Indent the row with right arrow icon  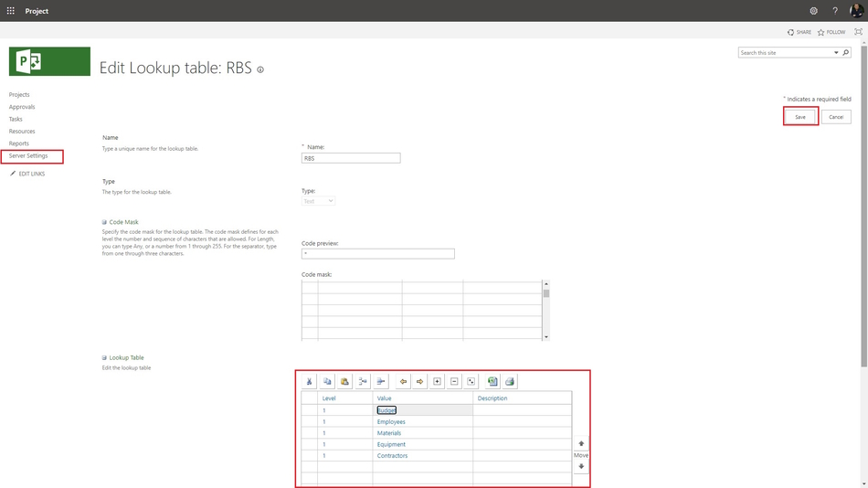point(419,381)
